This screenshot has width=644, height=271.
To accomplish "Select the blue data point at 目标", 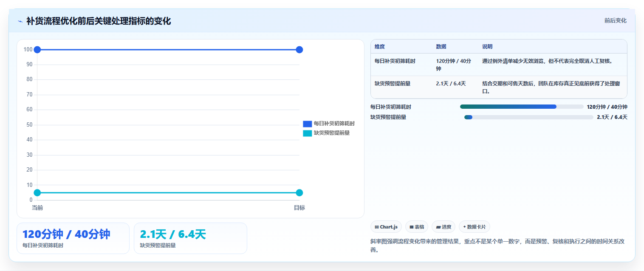I will pyautogui.click(x=299, y=50).
